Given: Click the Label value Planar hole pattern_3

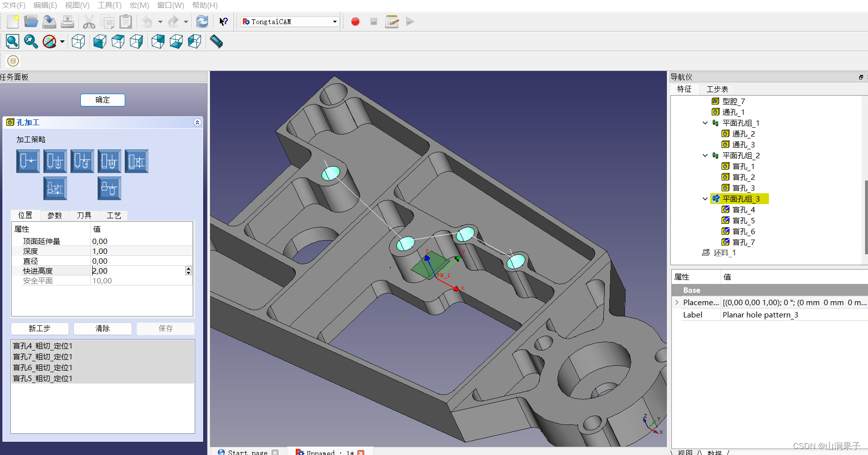Looking at the screenshot, I should pos(794,315).
